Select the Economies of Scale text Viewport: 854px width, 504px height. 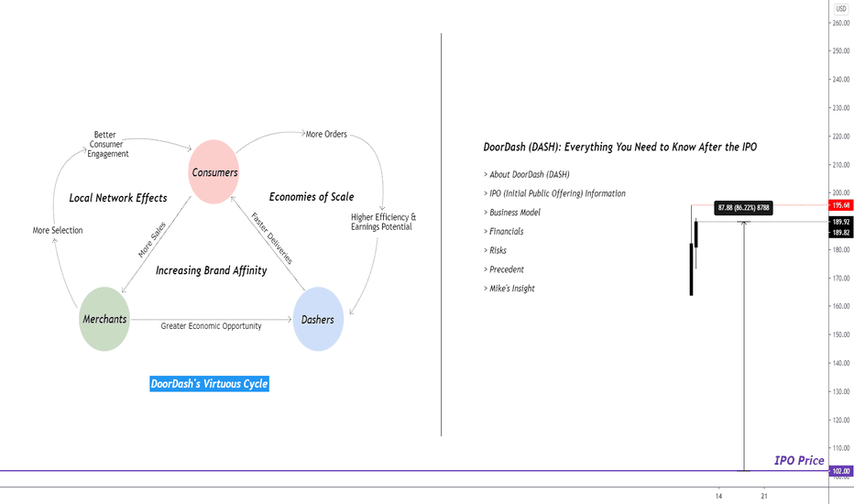coord(312,197)
